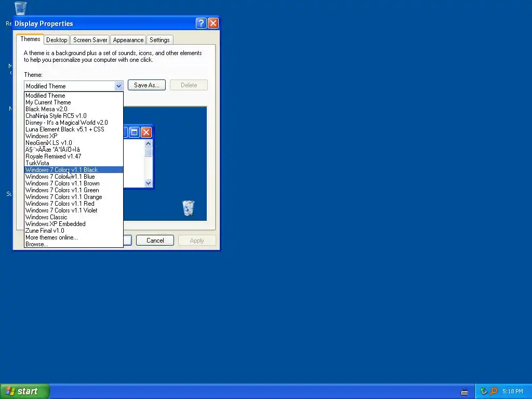532x399 pixels.
Task: Select Windows 7 Colors v1.1 Green
Action: [74, 190]
